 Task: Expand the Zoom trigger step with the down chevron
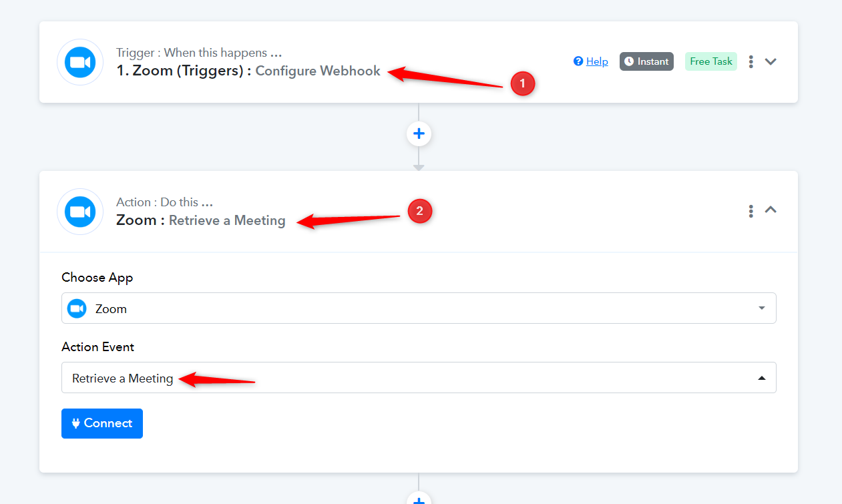click(x=771, y=61)
